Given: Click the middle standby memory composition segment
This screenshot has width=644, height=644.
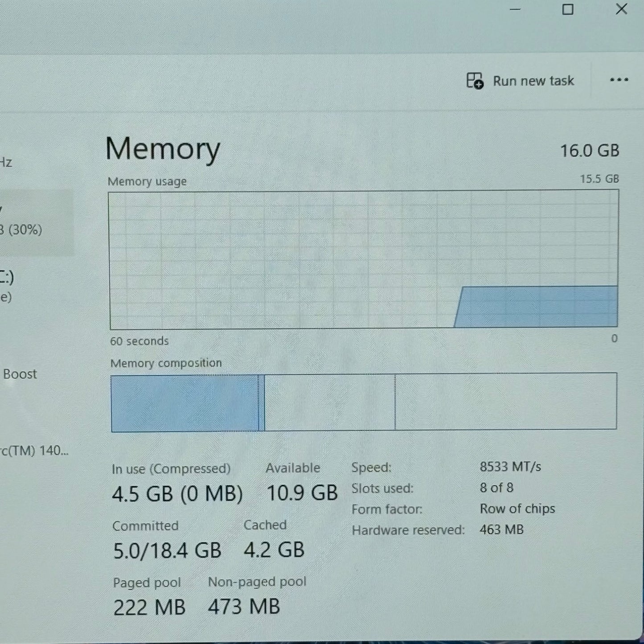Looking at the screenshot, I should coord(329,402).
